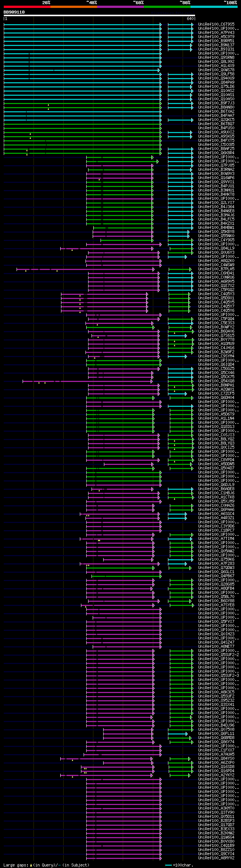Open hit UniRef100_B9N137

pos(216,45)
